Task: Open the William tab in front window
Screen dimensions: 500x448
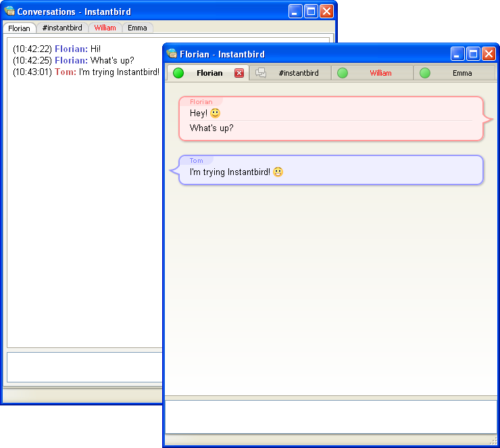Action: tap(372, 73)
